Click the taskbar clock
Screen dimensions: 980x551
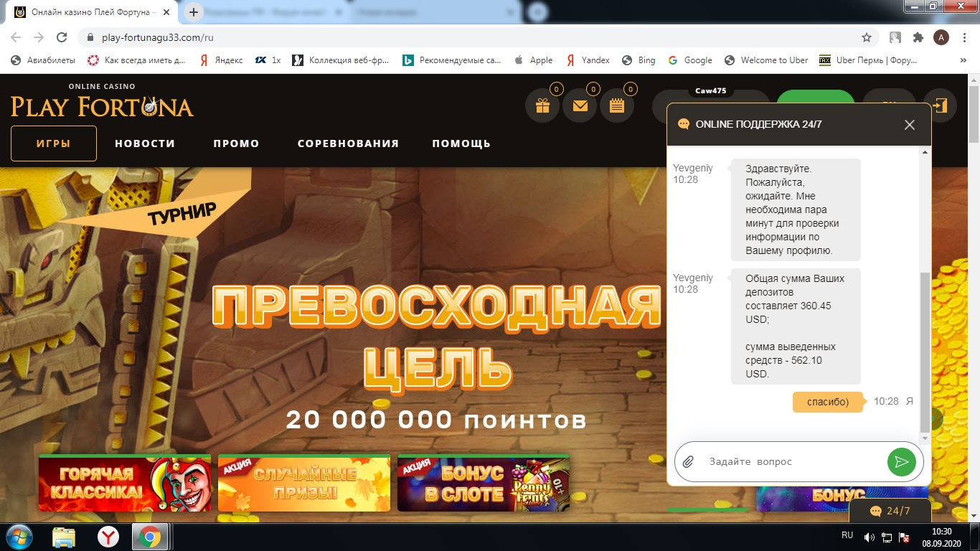click(x=941, y=537)
